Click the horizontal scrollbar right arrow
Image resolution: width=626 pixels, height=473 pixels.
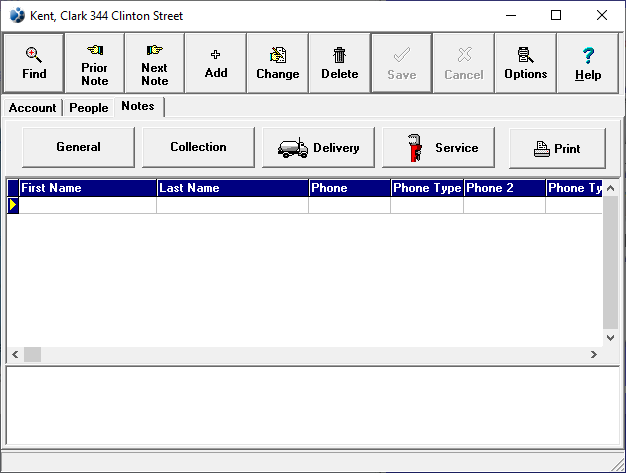pyautogui.click(x=594, y=355)
